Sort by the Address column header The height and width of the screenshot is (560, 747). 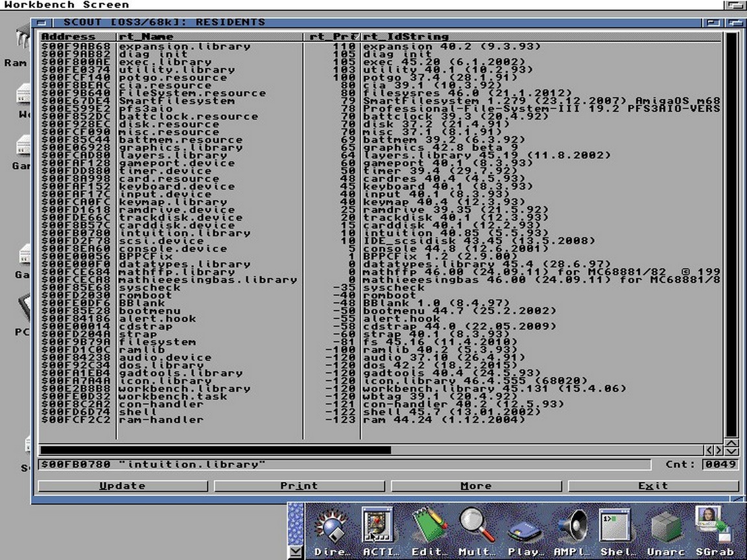coord(78,37)
